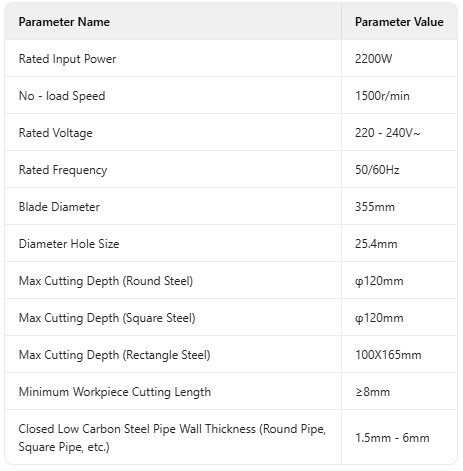Select the No - load Speed row label
The image size is (463, 471).
tap(62, 96)
